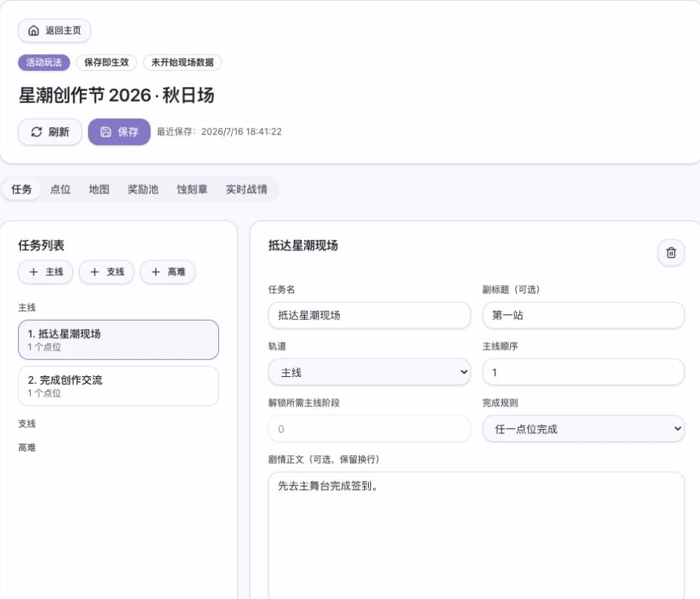Click the 刷新 refresh button

tap(50, 132)
